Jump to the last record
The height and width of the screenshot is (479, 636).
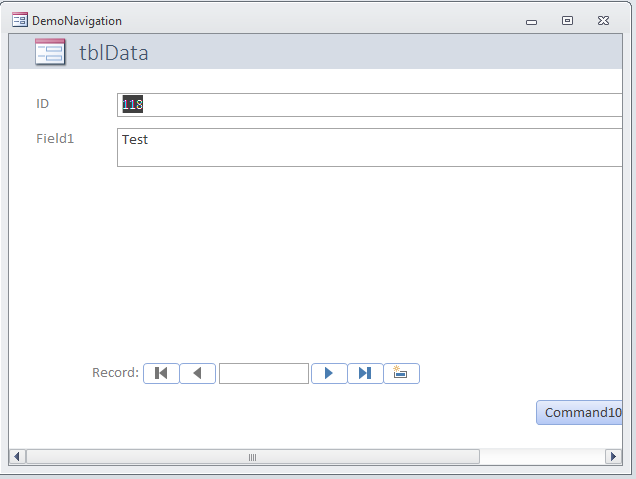click(365, 373)
